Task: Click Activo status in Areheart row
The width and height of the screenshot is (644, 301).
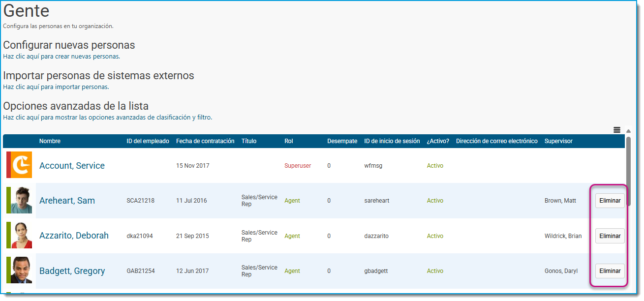Action: (x=435, y=201)
